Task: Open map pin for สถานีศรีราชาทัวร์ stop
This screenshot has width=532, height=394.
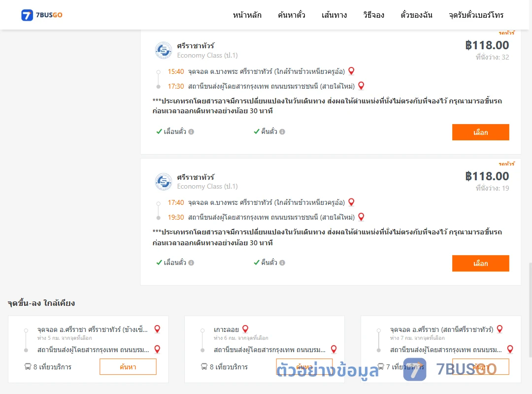Action: [x=500, y=329]
